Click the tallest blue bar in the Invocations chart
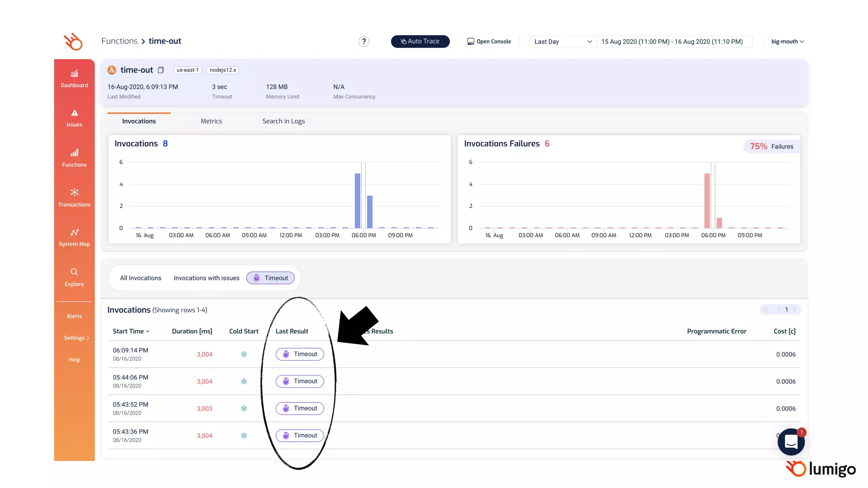 coord(357,200)
